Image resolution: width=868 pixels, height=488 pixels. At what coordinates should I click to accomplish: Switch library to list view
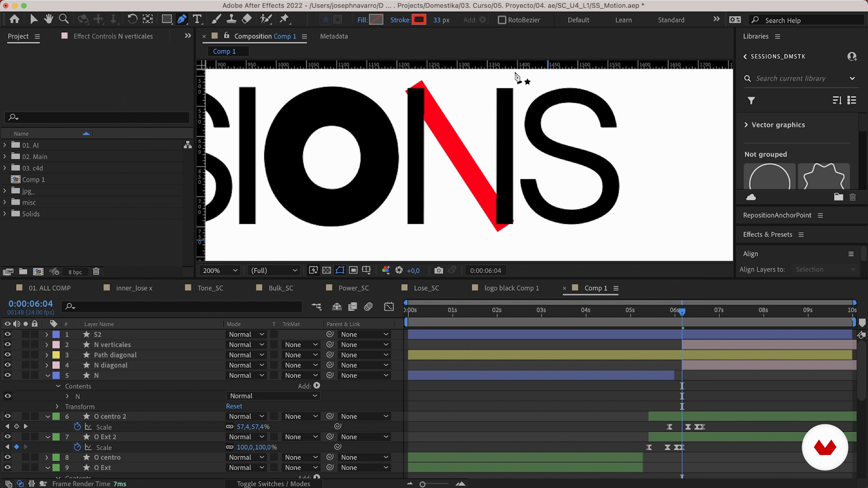(x=852, y=100)
